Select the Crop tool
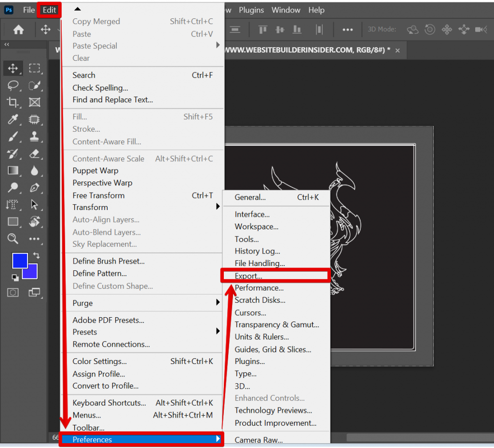This screenshot has width=494, height=448. click(13, 102)
